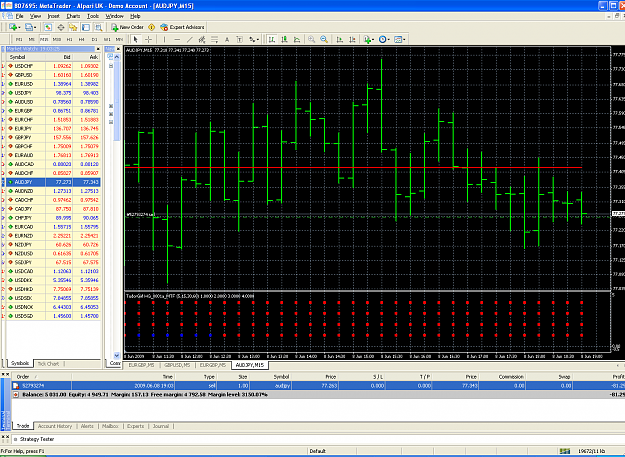The image size is (625, 457).
Task: Toggle the Navigator panel toolbar icon
Action: pos(73,27)
